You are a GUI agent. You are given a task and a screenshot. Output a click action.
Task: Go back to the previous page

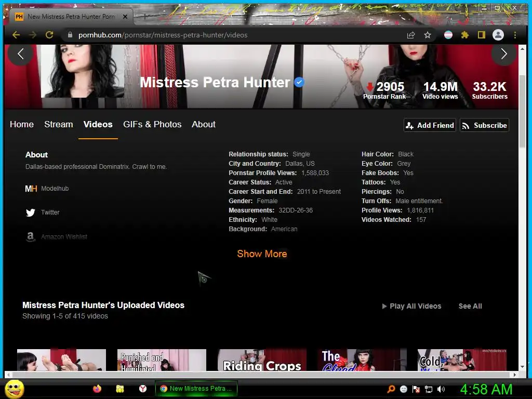pos(16,35)
